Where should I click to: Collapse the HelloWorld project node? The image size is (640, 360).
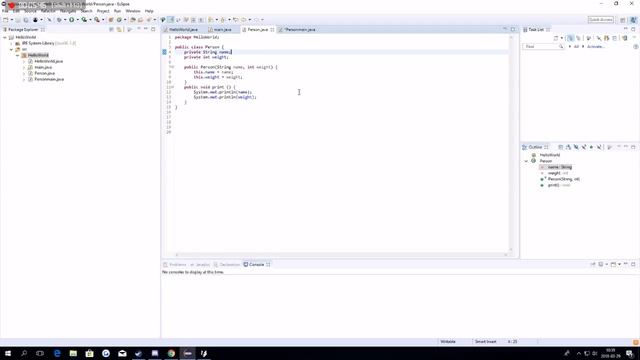(x=5, y=37)
